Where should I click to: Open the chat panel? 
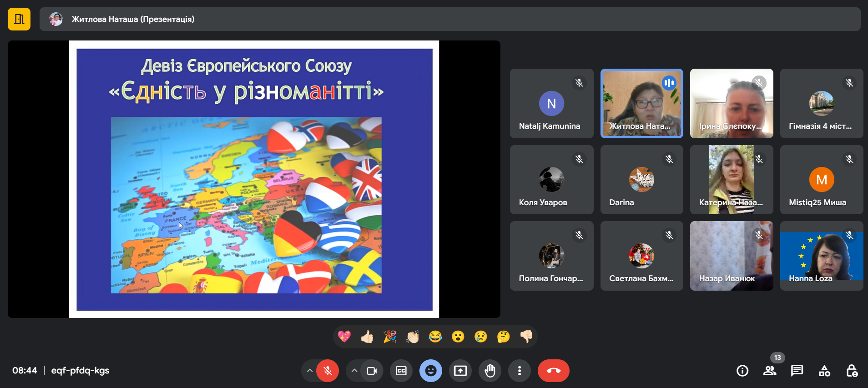pyautogui.click(x=797, y=371)
